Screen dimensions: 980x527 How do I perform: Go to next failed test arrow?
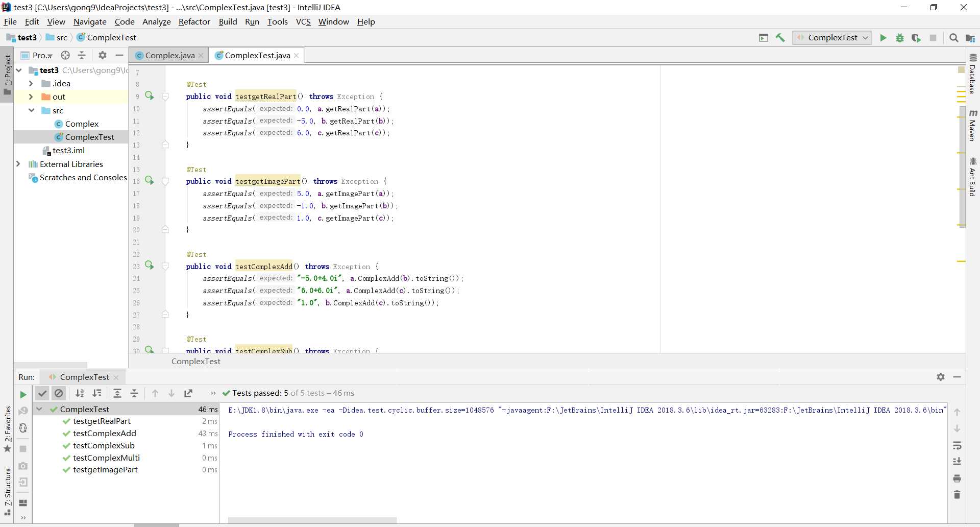[x=171, y=393]
